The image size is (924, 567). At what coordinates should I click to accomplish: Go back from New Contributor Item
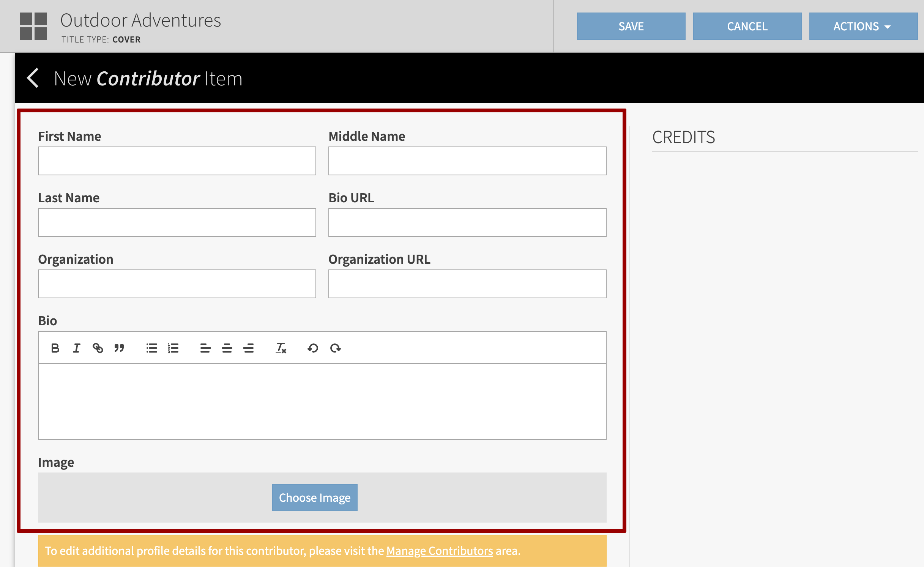click(33, 78)
